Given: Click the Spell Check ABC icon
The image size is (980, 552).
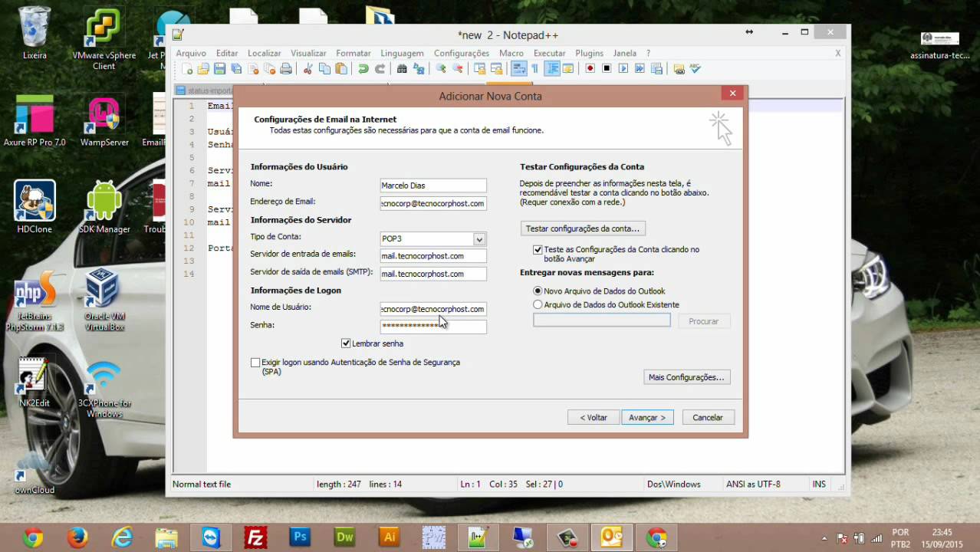Looking at the screenshot, I should tap(695, 68).
